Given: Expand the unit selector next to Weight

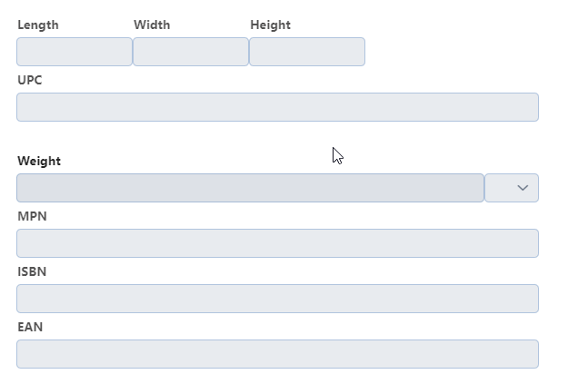Looking at the screenshot, I should click(512, 188).
